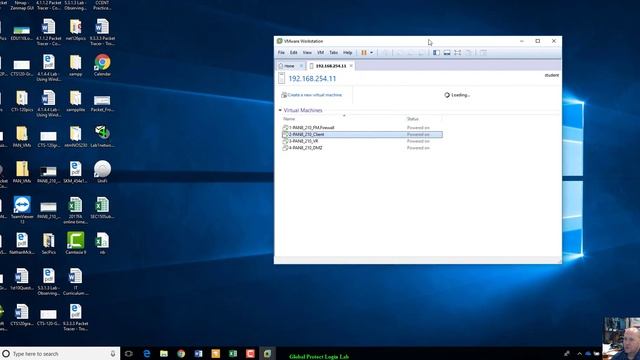Open Task View from the taskbar

click(129, 353)
